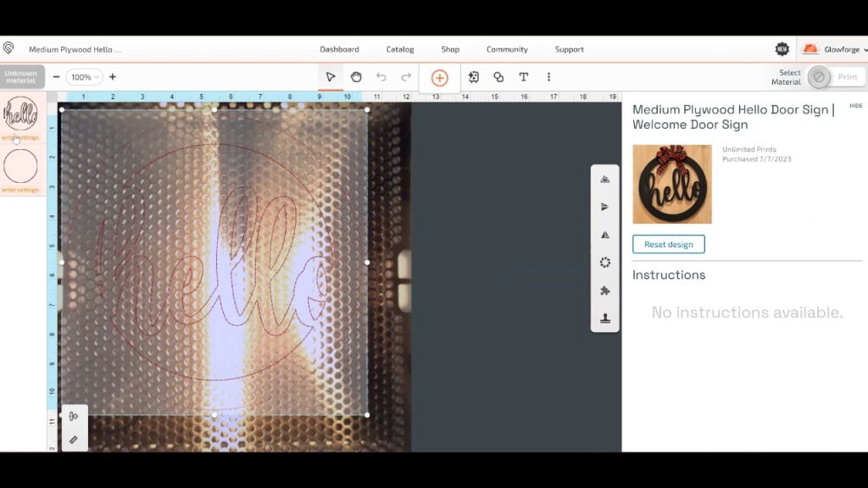Click the stamp tool icon
Screen dimensions: 868x488
click(x=604, y=319)
